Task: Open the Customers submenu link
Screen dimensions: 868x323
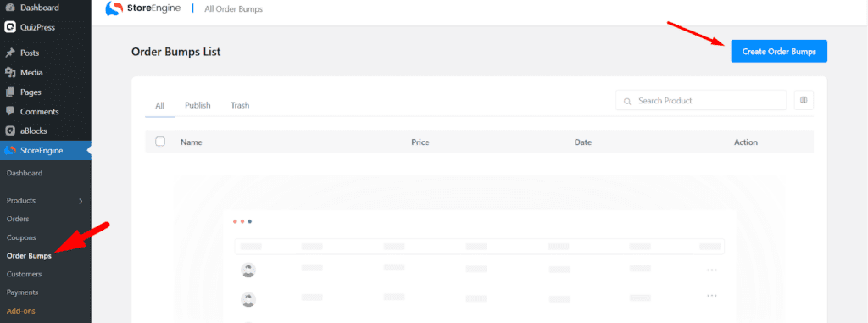Action: [24, 274]
